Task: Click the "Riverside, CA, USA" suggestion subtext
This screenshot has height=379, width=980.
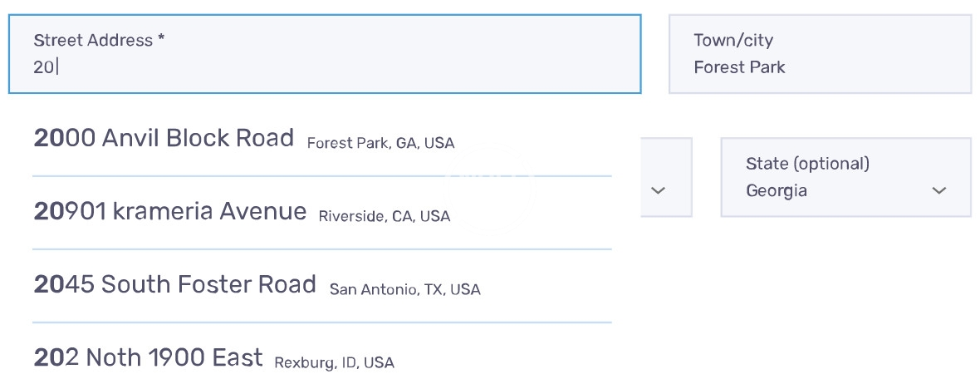Action: point(384,217)
